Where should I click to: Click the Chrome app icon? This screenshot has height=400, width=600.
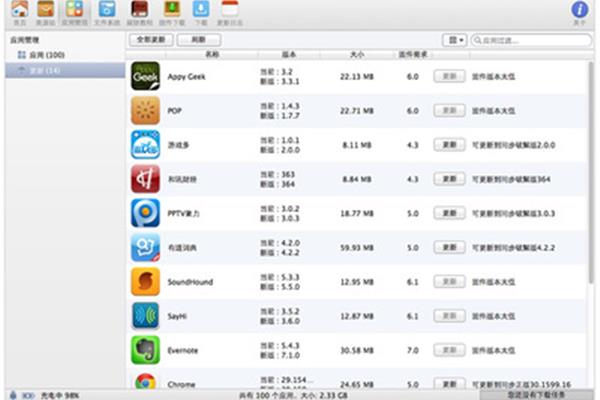(x=145, y=382)
